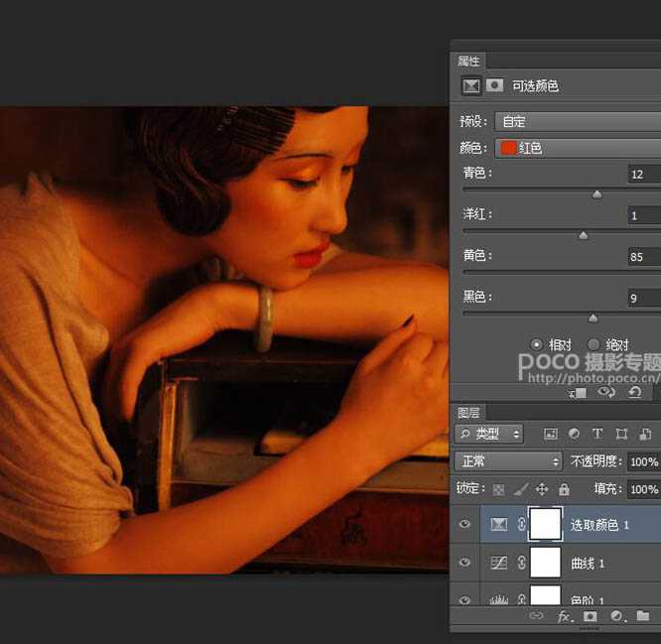
Task: Click the adjustment layer filter icon
Action: pos(575,434)
